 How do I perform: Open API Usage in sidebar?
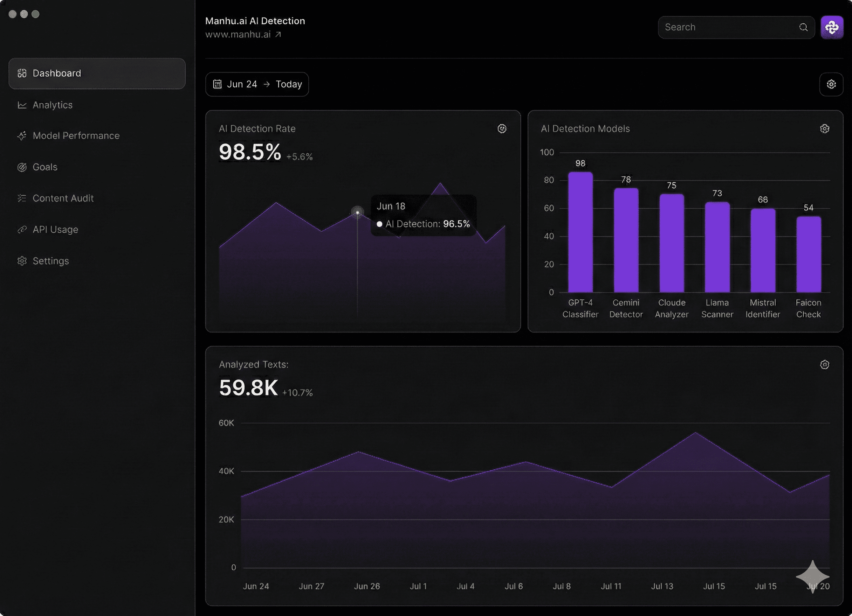pyautogui.click(x=55, y=229)
